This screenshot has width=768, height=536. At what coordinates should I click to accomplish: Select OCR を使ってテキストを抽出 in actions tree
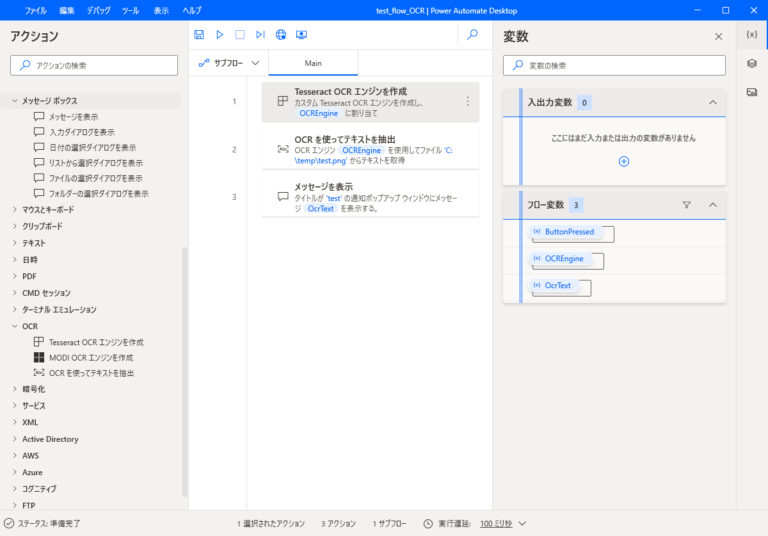click(x=84, y=373)
